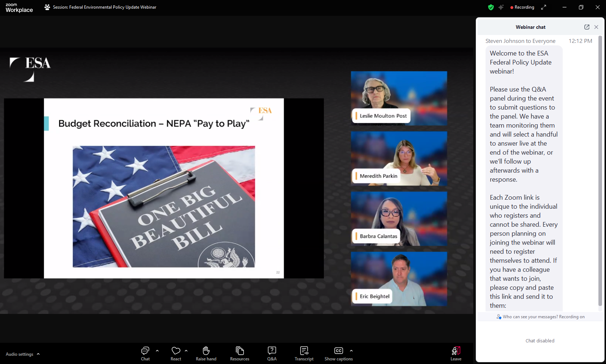This screenshot has width=606, height=364.
Task: Raise hand in the webinar
Action: click(x=206, y=351)
